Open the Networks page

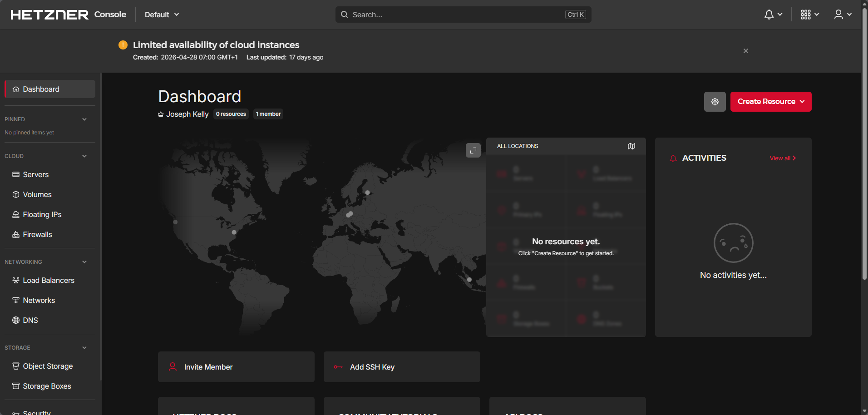50,300
